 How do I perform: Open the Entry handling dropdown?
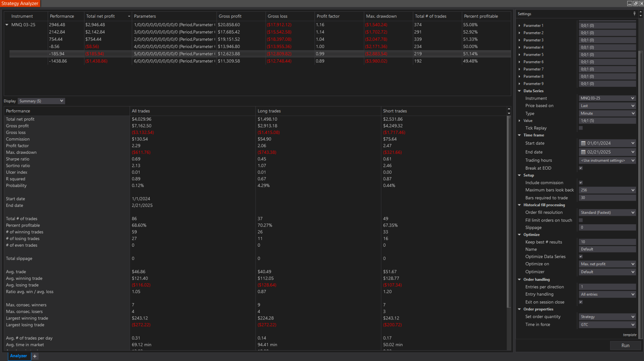[607, 294]
